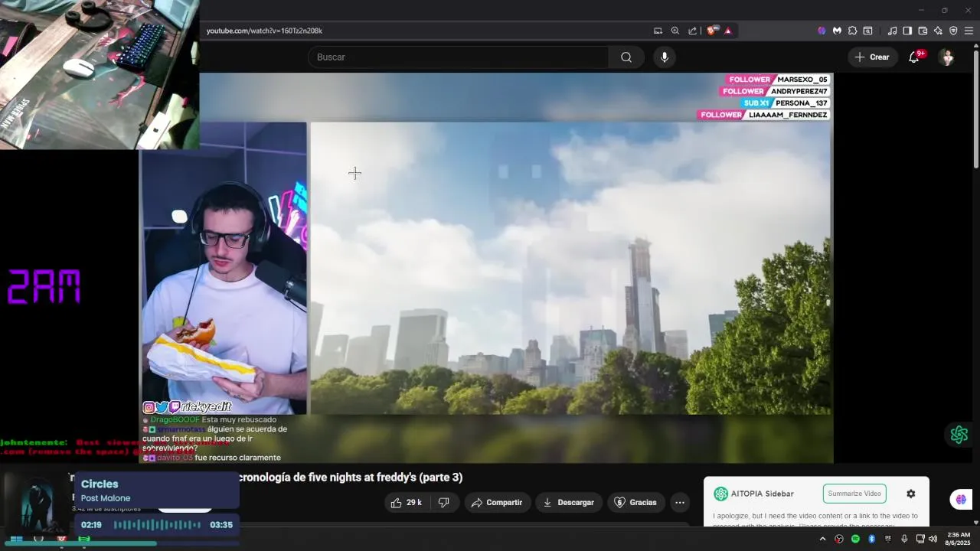This screenshot has height=551, width=980.
Task: Open Brave Rewards triangle icon
Action: 728,31
